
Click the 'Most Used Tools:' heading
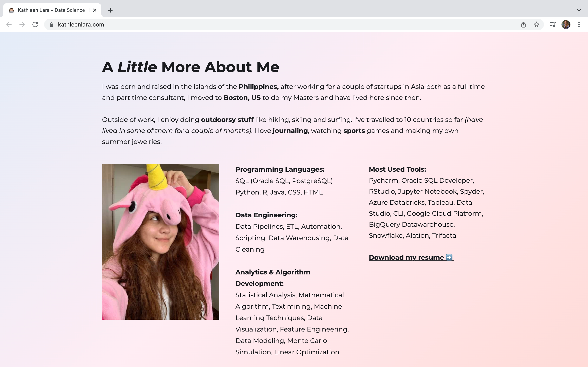click(397, 169)
